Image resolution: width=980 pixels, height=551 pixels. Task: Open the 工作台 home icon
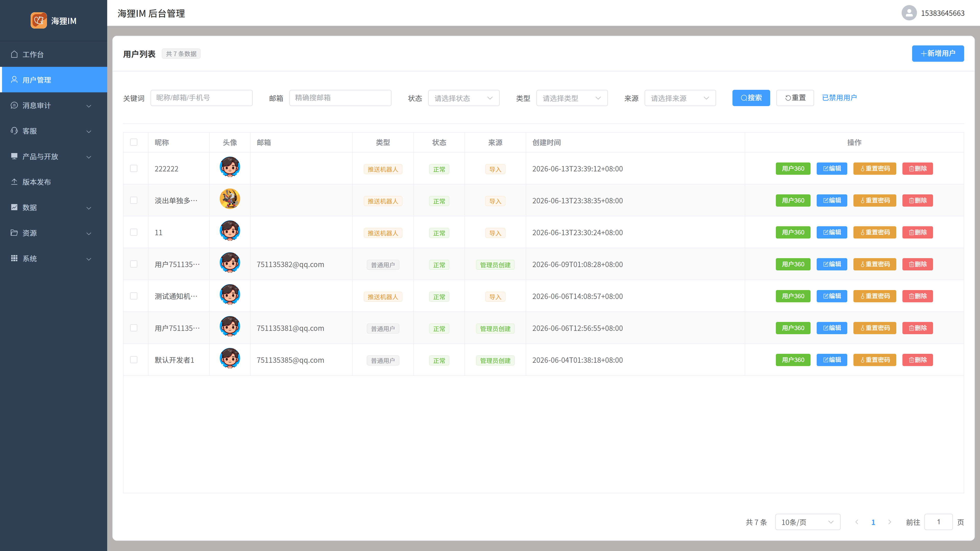(14, 54)
